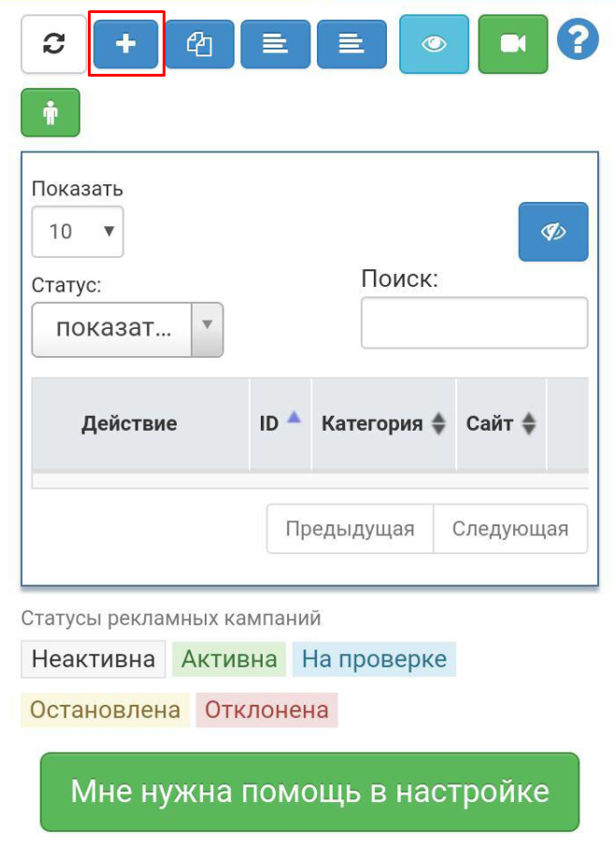Click the first text-lines icon button
616x858 pixels.
point(275,44)
